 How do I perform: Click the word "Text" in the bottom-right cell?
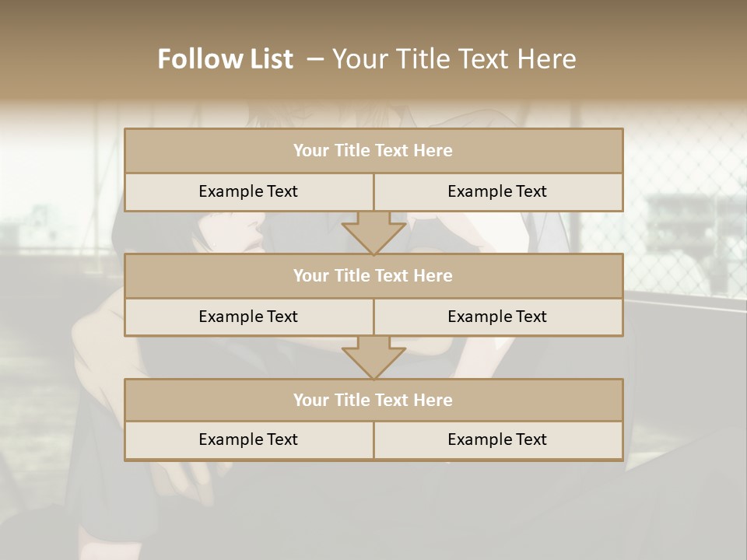[531, 440]
